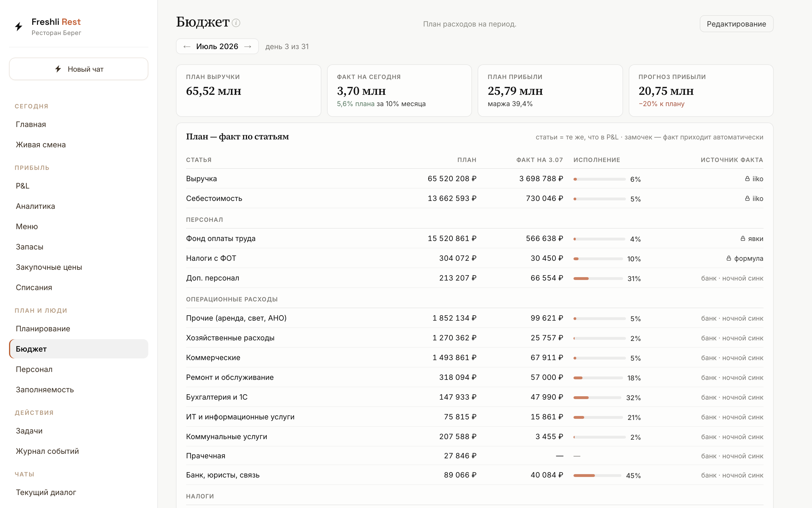The width and height of the screenshot is (812, 508).
Task: Click Выручка execution progress bar
Action: 599,179
